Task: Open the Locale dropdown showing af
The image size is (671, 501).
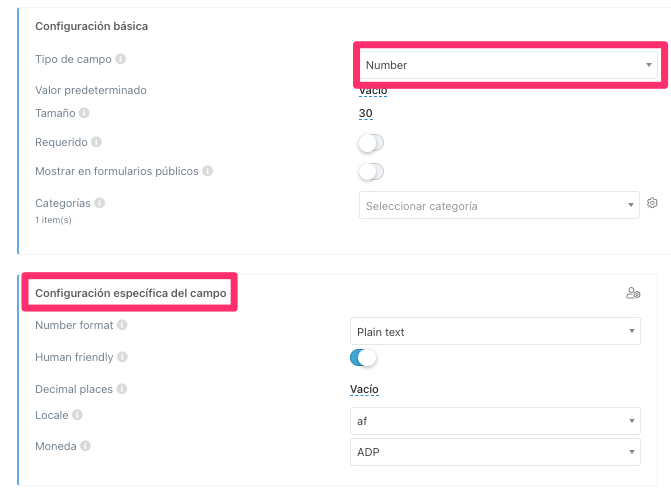Action: pyautogui.click(x=495, y=421)
